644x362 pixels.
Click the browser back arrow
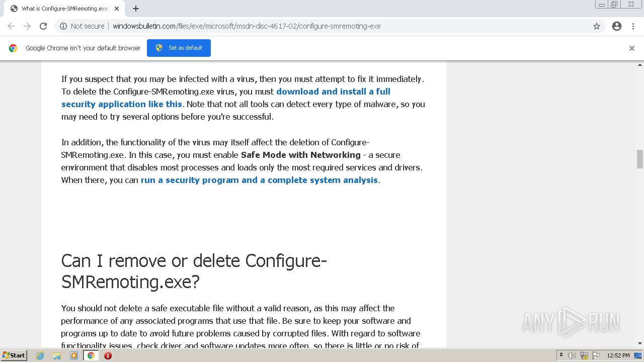(11, 26)
